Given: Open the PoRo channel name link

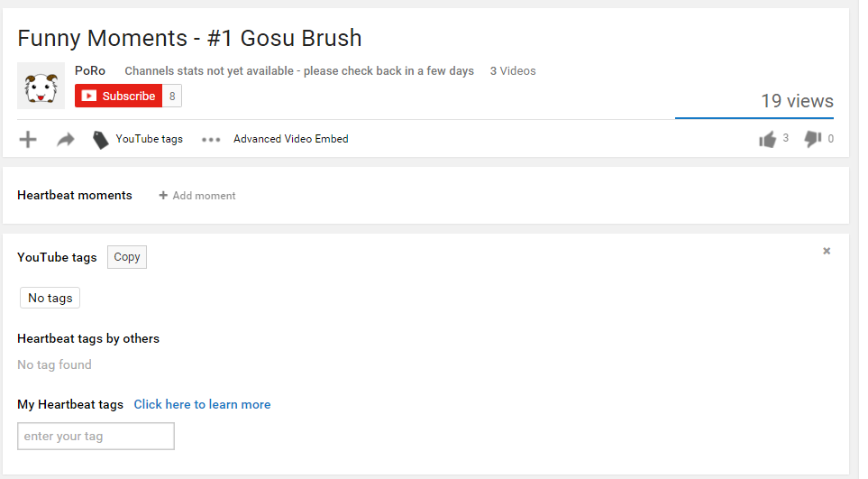Looking at the screenshot, I should tap(90, 70).
